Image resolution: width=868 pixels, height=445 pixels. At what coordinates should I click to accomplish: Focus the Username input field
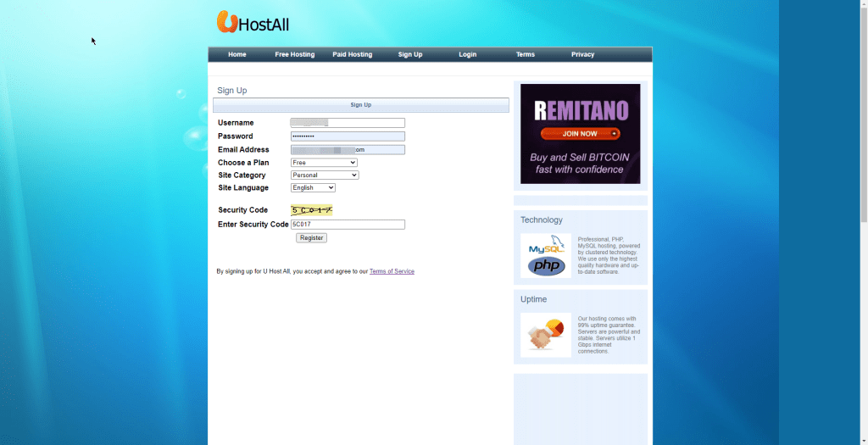pos(348,123)
